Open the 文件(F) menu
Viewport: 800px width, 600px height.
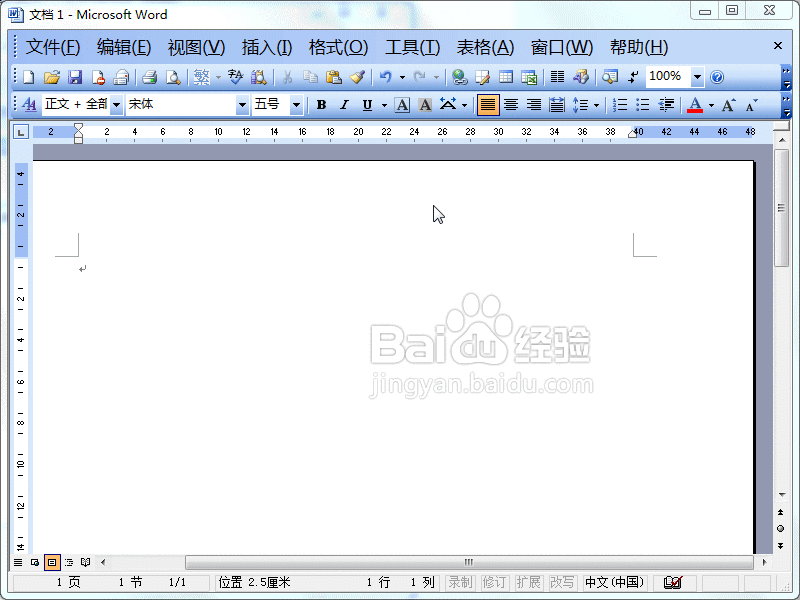pyautogui.click(x=53, y=47)
